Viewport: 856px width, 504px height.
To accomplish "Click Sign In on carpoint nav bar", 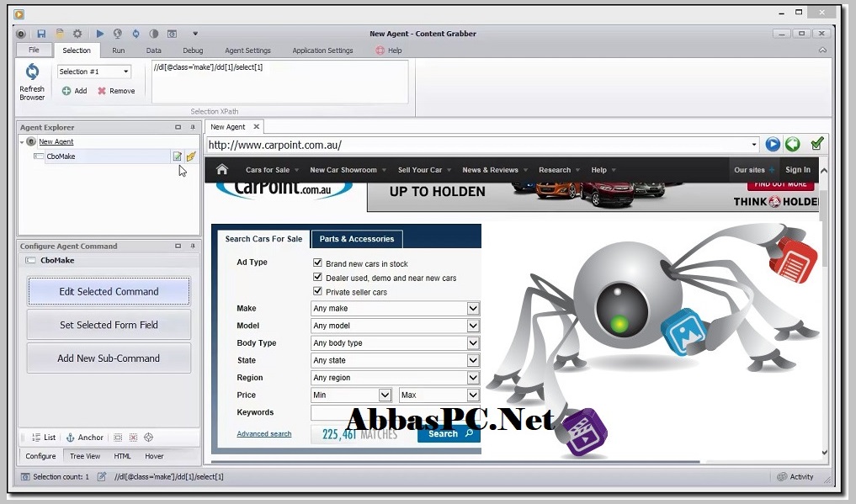I will [798, 170].
